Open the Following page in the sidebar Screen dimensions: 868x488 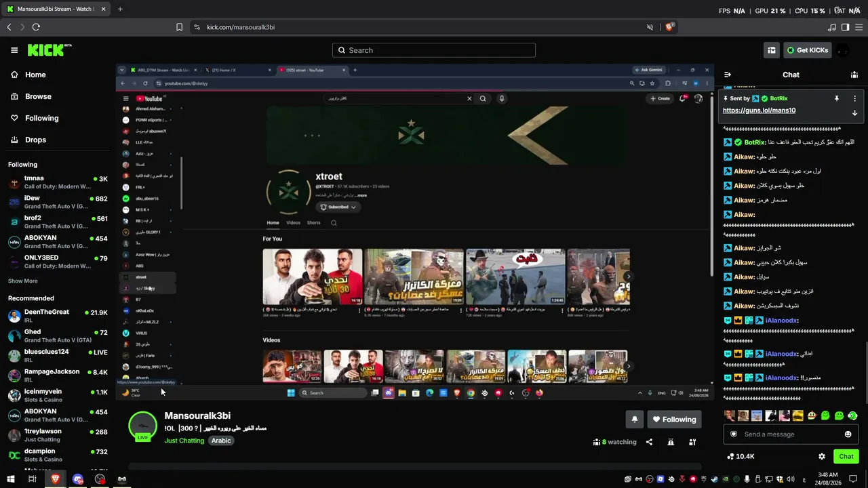tap(35, 118)
